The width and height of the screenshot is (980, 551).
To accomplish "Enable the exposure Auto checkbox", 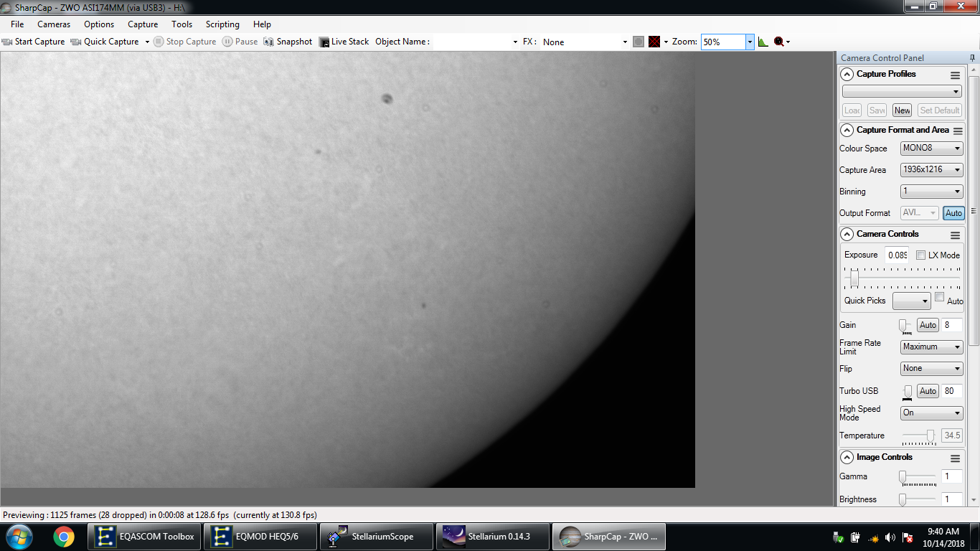I will (940, 297).
